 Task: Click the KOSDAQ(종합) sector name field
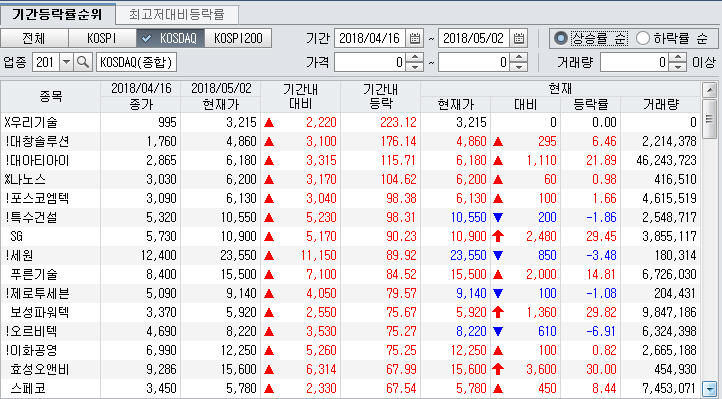[x=136, y=62]
